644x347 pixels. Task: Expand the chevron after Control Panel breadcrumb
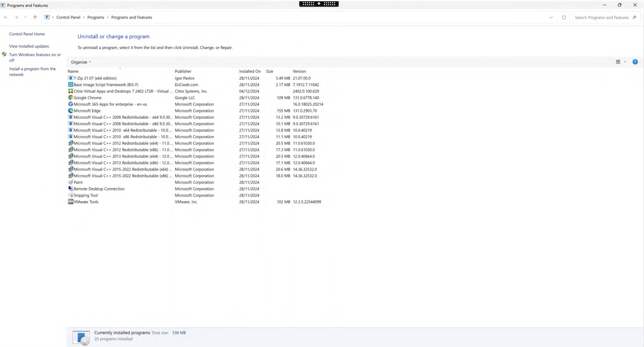84,17
